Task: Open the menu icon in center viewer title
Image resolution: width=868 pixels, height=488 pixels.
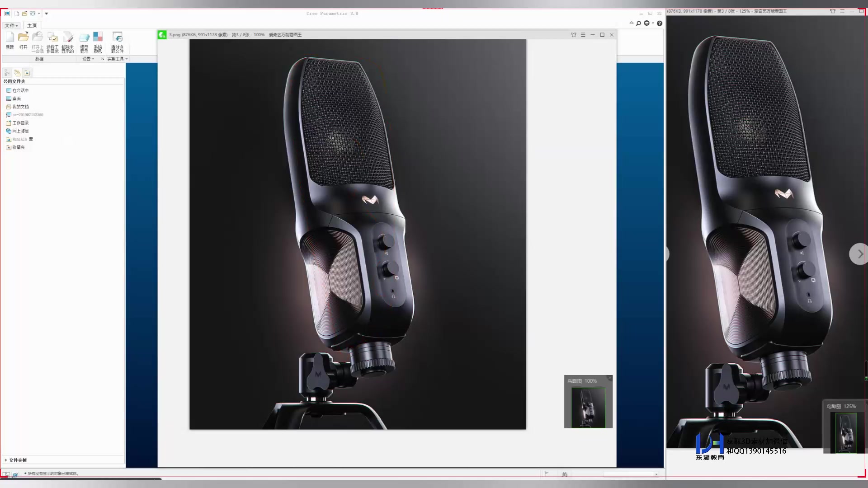Action: click(583, 35)
